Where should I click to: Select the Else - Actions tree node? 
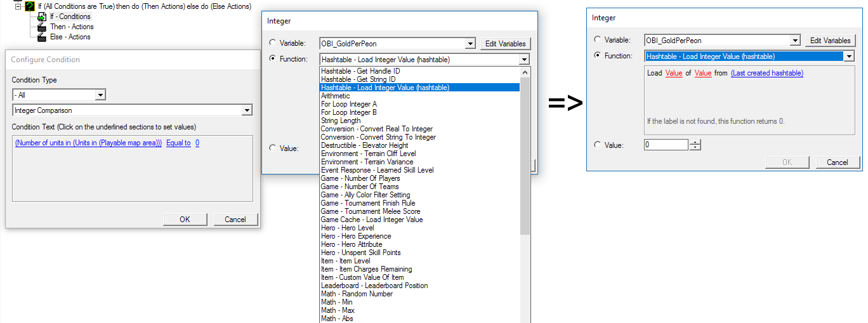coord(70,37)
